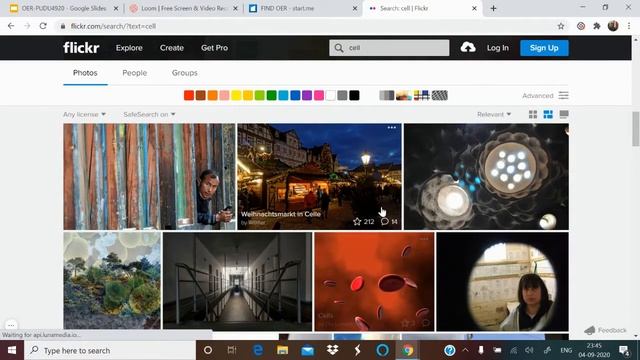Switch to small square grid view
Viewport: 640px width, 360px height.
pyautogui.click(x=533, y=114)
